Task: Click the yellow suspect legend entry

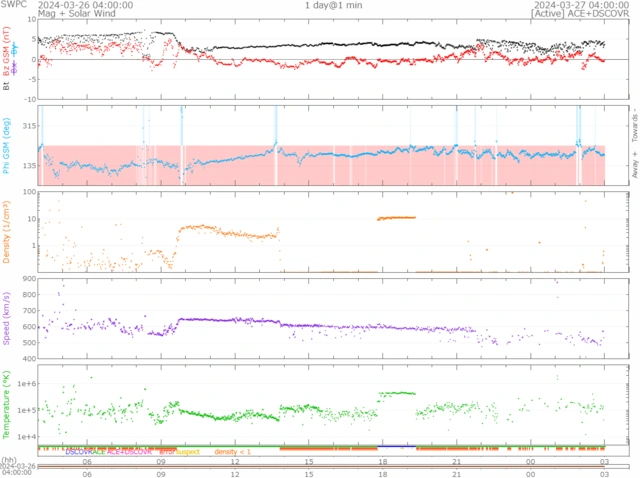Action: (188, 452)
